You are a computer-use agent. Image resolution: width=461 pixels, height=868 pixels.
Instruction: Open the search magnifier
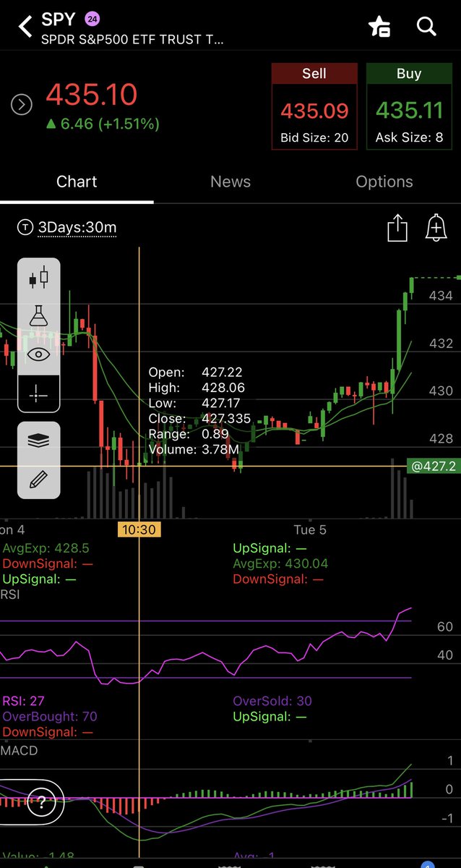pos(426,27)
